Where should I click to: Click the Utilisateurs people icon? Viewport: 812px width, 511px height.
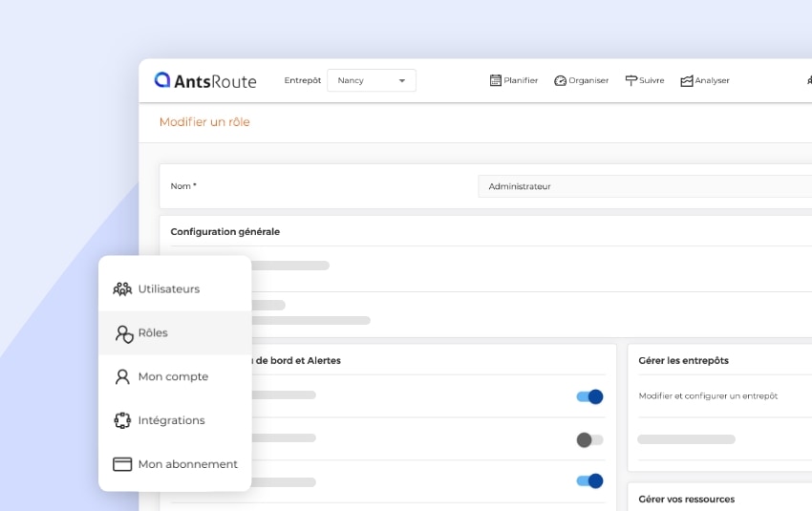[x=122, y=288]
